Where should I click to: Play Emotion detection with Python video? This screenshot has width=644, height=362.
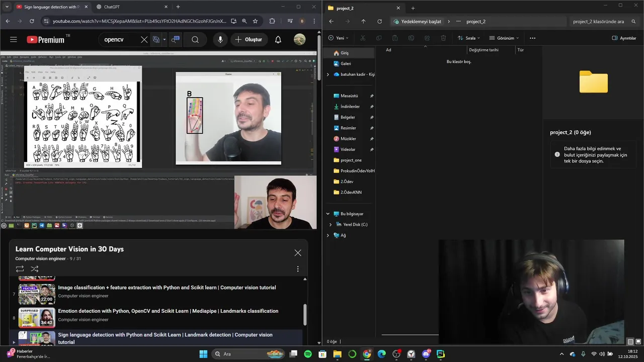click(168, 311)
